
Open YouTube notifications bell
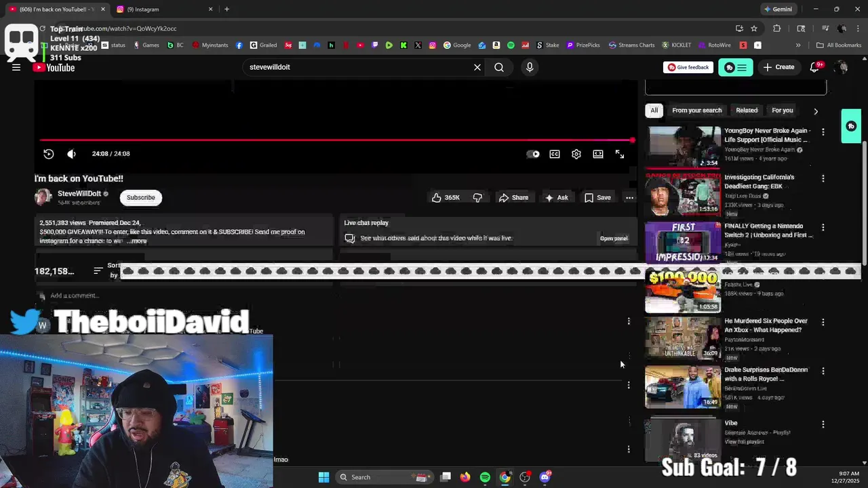point(814,67)
